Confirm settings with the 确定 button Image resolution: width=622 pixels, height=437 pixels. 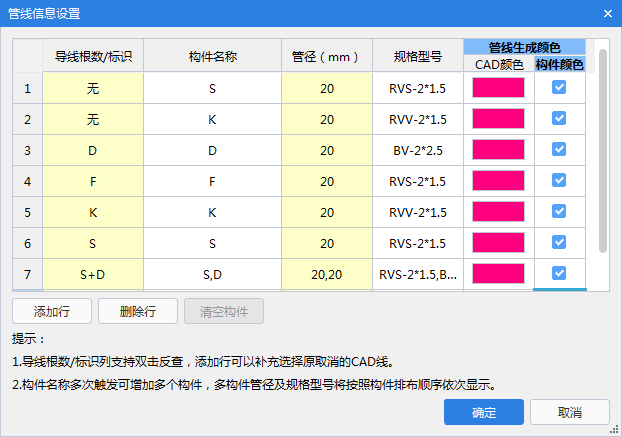[484, 412]
